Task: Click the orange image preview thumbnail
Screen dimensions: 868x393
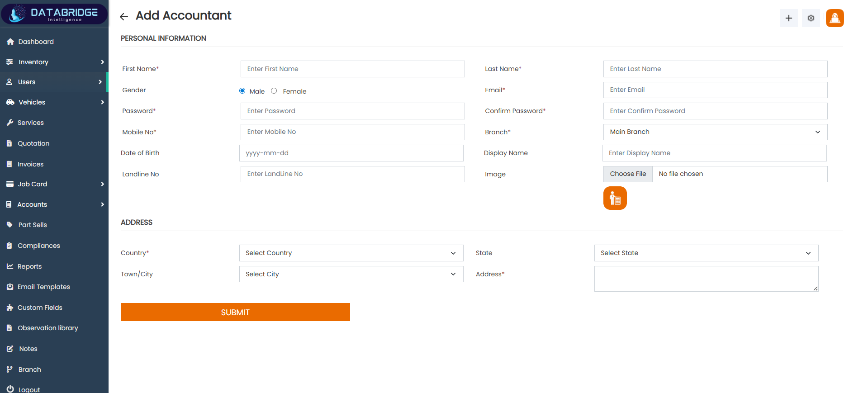Action: 615,198
